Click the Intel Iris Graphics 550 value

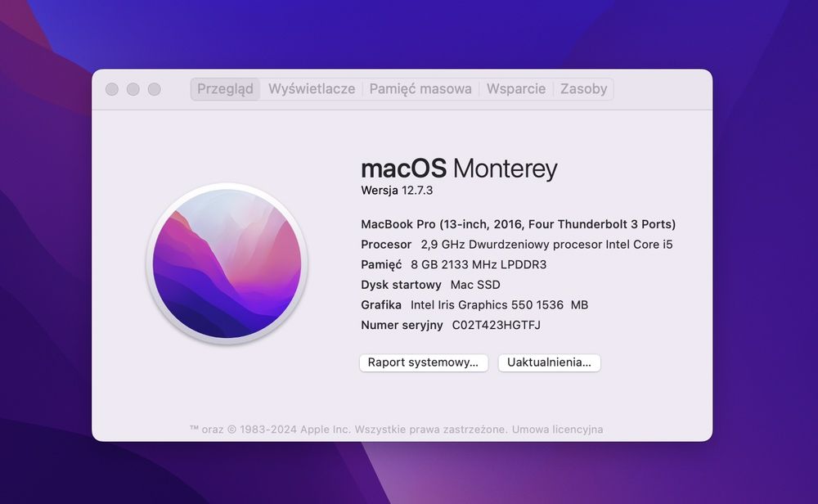(499, 304)
